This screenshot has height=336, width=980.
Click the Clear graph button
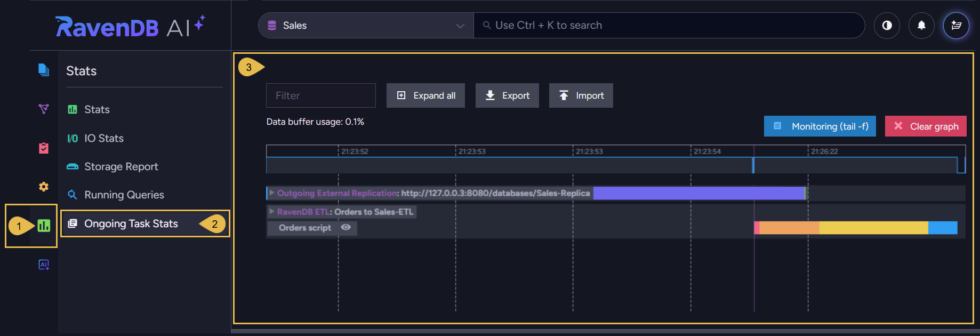926,126
